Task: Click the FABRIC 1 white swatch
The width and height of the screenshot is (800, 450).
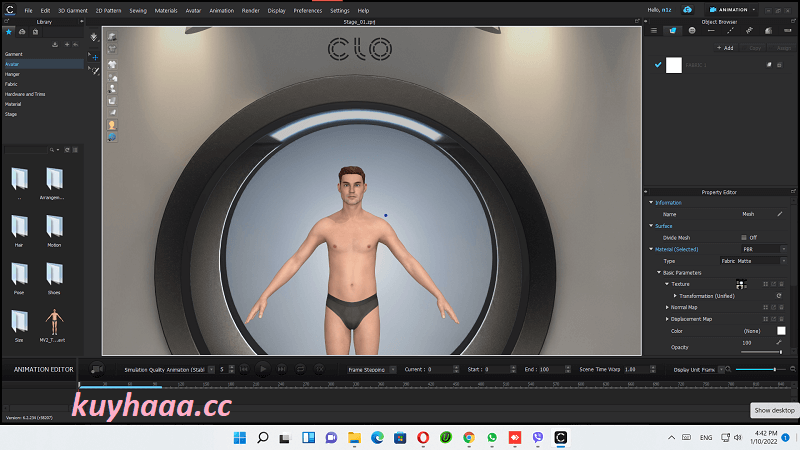Action: (x=673, y=65)
